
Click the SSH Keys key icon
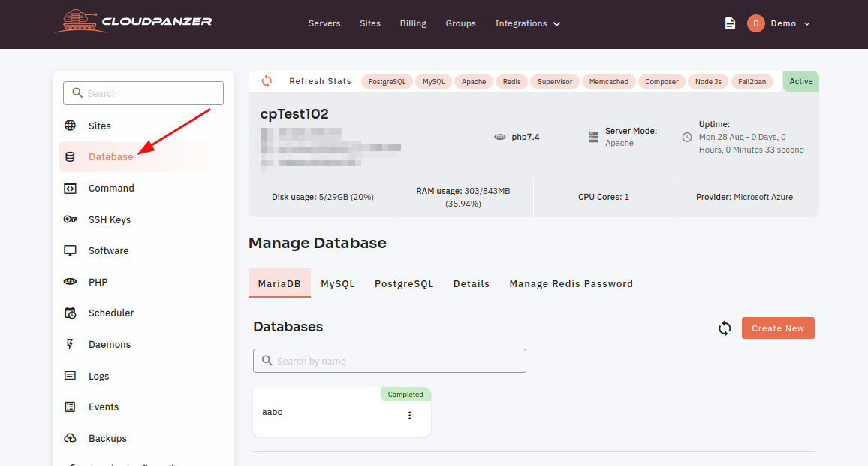pos(71,219)
